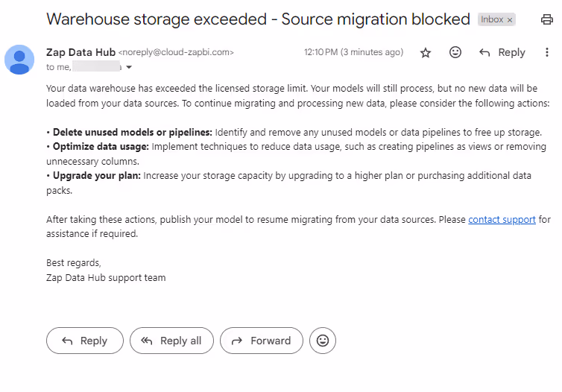Click the Reply all button
This screenshot has width=562, height=392.
click(171, 341)
